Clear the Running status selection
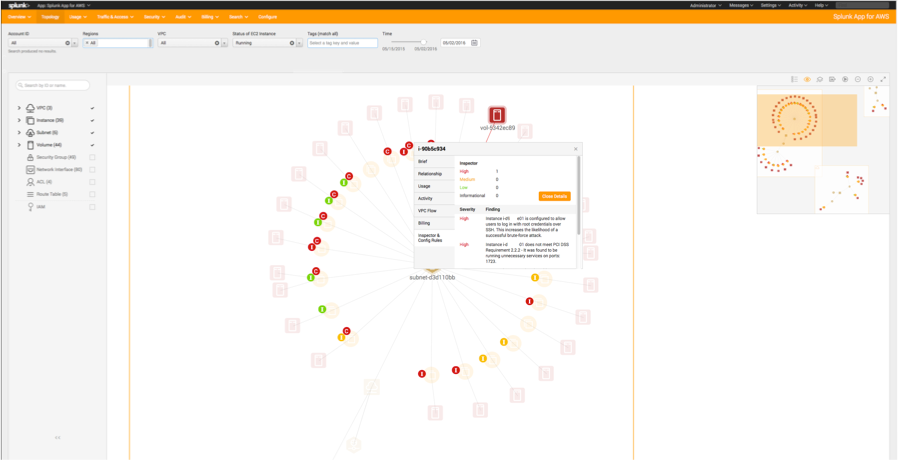Screen dimensions: 898x460 pyautogui.click(x=292, y=43)
